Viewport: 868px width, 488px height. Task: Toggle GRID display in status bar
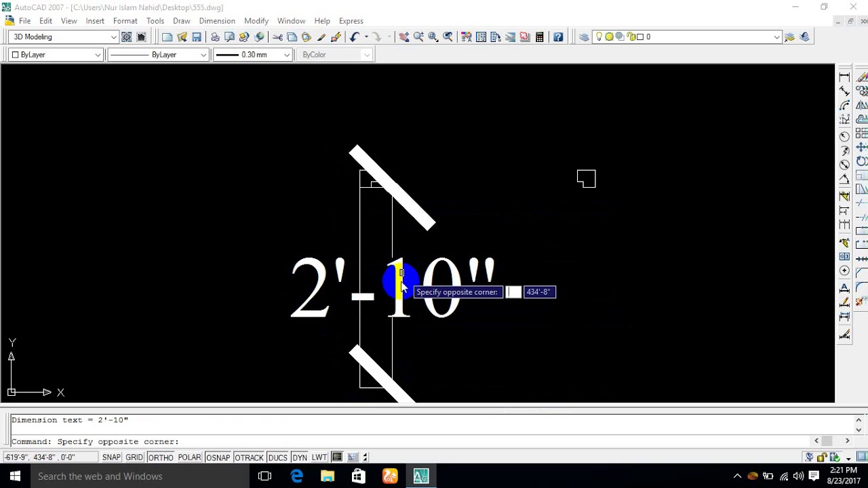click(134, 457)
